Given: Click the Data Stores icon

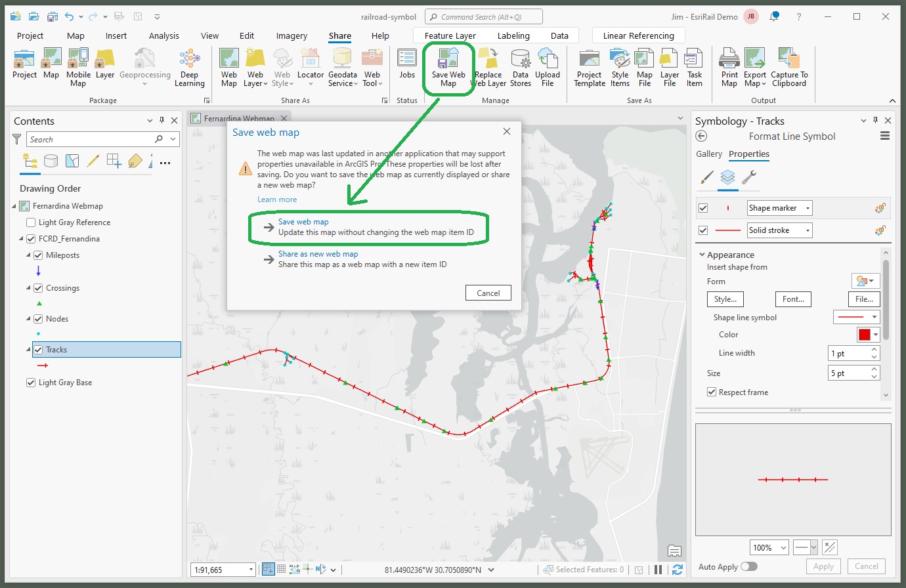Looking at the screenshot, I should [520, 66].
